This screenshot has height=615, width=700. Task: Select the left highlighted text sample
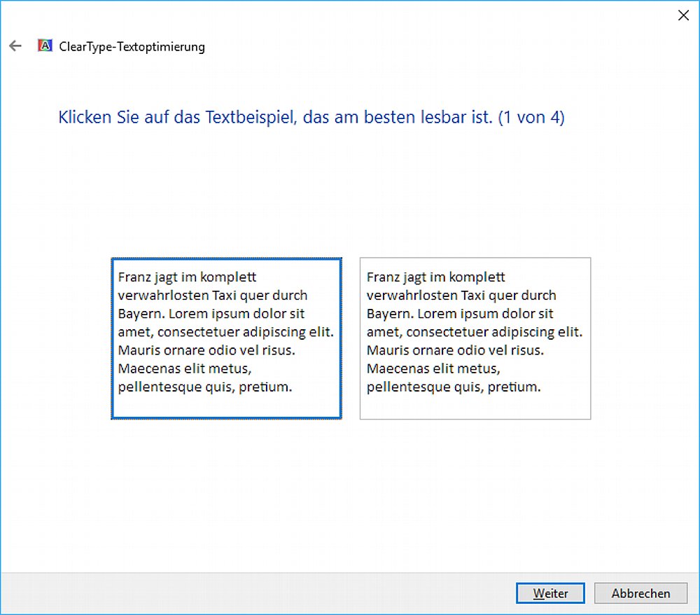pyautogui.click(x=226, y=338)
